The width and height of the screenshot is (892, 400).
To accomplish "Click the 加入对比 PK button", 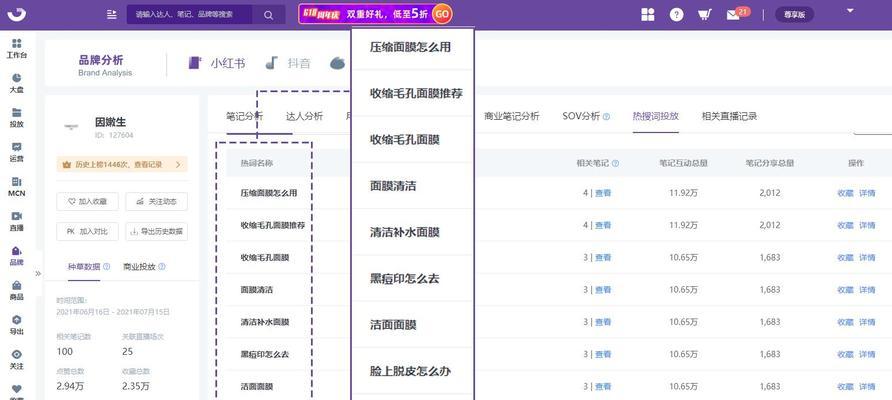I will click(88, 232).
